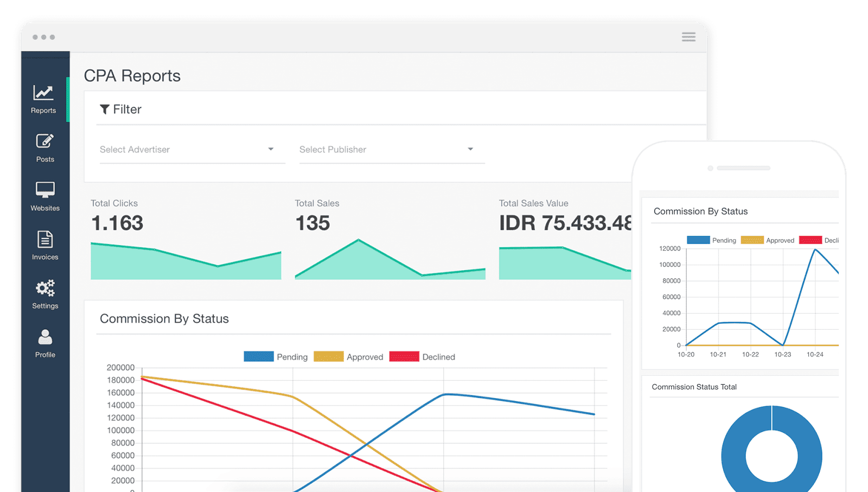Toggle Pending series in desktop chart legend
This screenshot has width=868, height=492.
tap(276, 356)
